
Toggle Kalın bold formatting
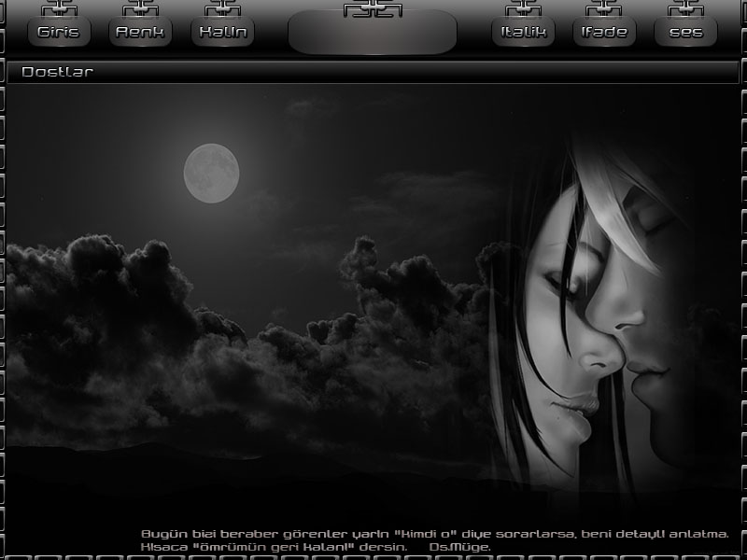tap(222, 32)
